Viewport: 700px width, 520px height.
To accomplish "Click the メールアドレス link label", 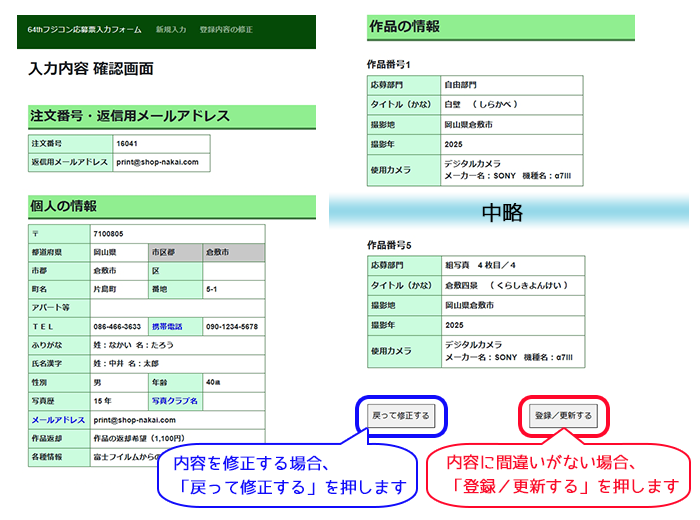I will [58, 420].
